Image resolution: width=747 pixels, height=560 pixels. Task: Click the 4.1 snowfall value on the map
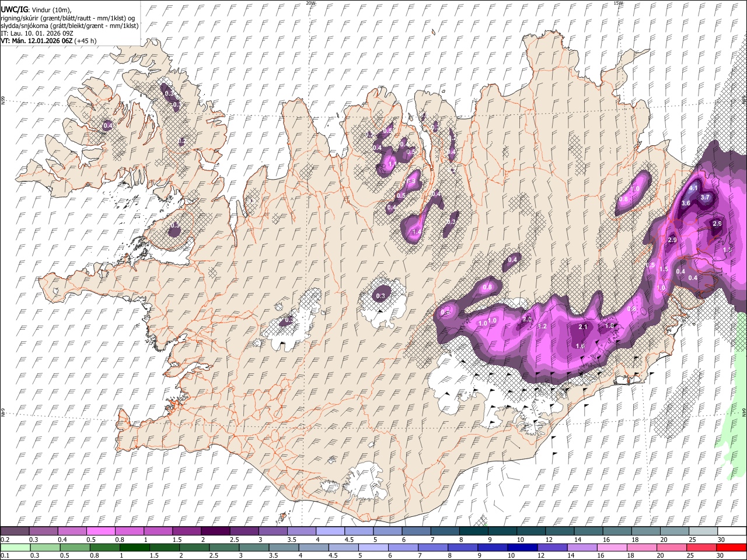click(693, 188)
